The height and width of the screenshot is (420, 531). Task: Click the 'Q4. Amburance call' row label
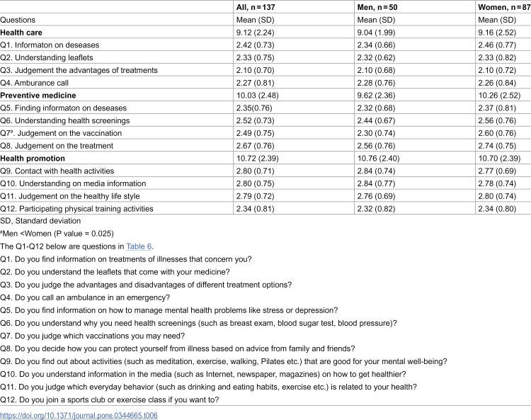[x=34, y=83]
